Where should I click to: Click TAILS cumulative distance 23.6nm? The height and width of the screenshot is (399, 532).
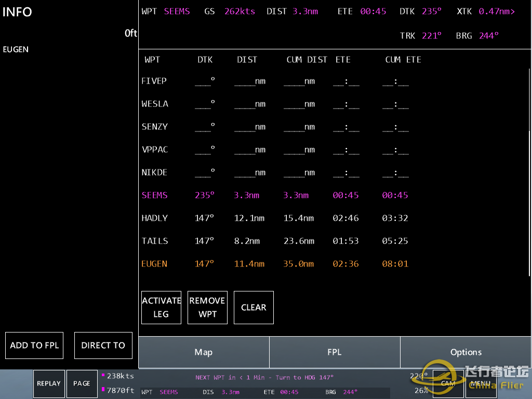coord(299,241)
